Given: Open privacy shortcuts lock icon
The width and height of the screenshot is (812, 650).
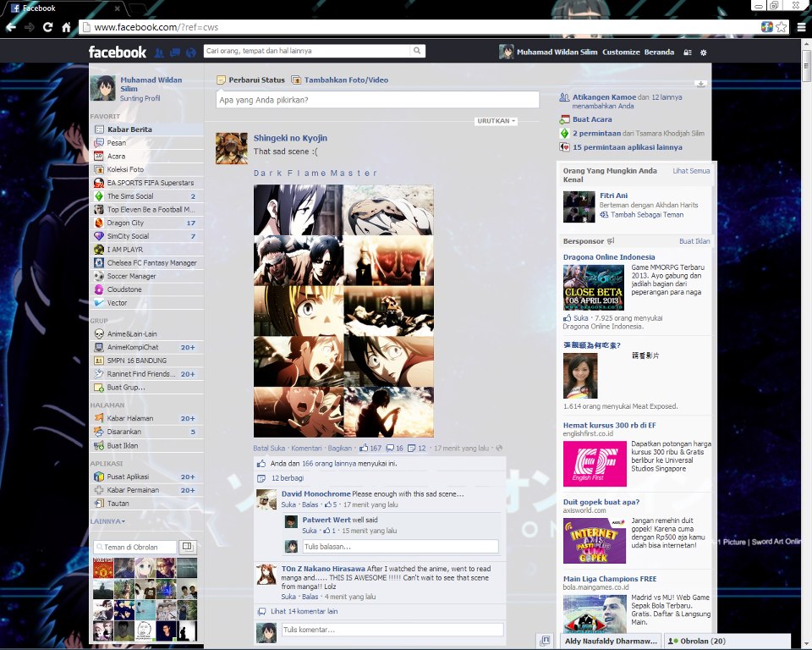Looking at the screenshot, I should 688,52.
